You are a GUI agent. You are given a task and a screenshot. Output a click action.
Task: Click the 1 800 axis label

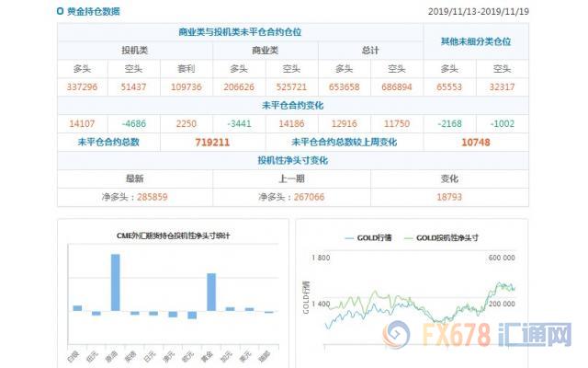tap(321, 258)
